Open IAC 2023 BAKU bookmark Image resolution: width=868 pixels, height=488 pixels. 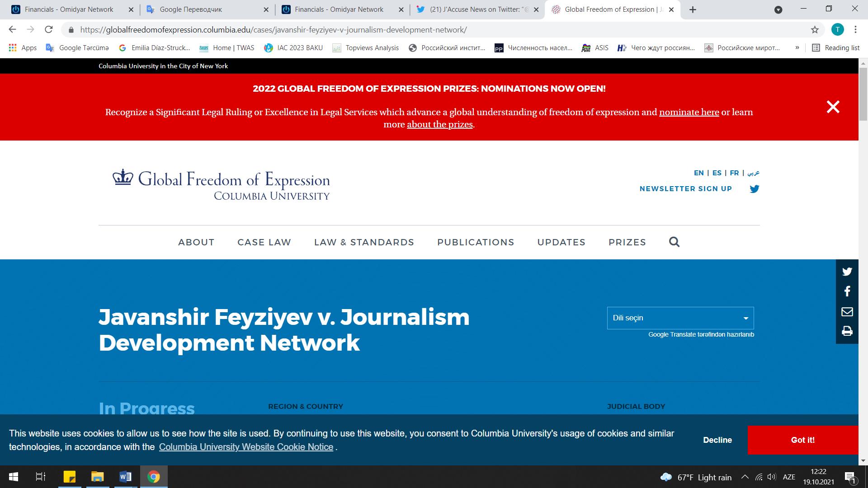tap(293, 48)
